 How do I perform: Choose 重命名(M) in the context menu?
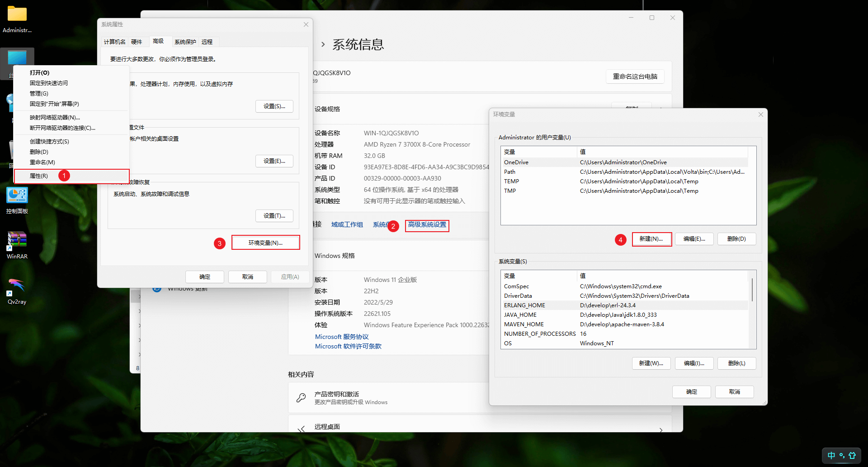pyautogui.click(x=71, y=162)
